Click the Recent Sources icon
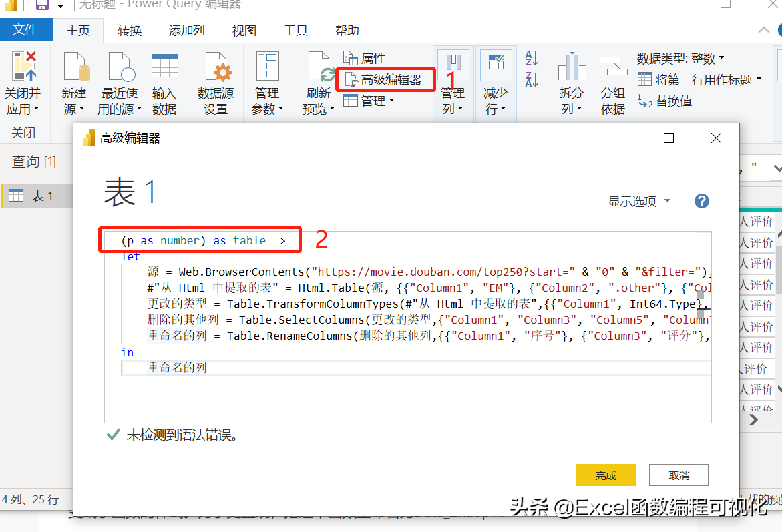 [121, 66]
